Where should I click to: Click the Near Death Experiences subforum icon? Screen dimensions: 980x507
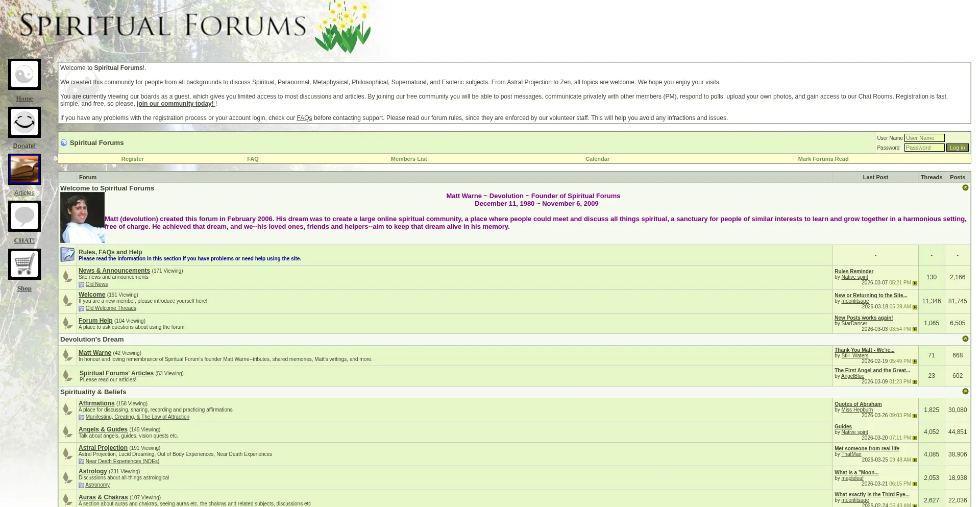coord(81,462)
